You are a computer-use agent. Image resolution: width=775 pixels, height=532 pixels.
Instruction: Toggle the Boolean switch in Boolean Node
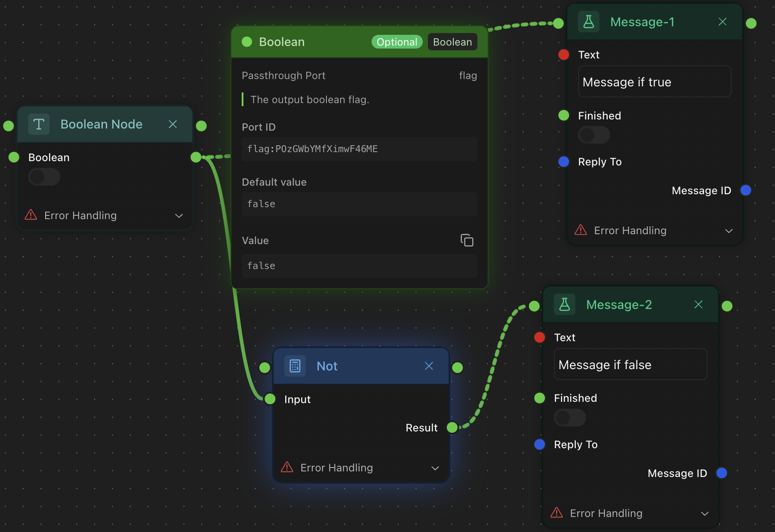tap(44, 177)
